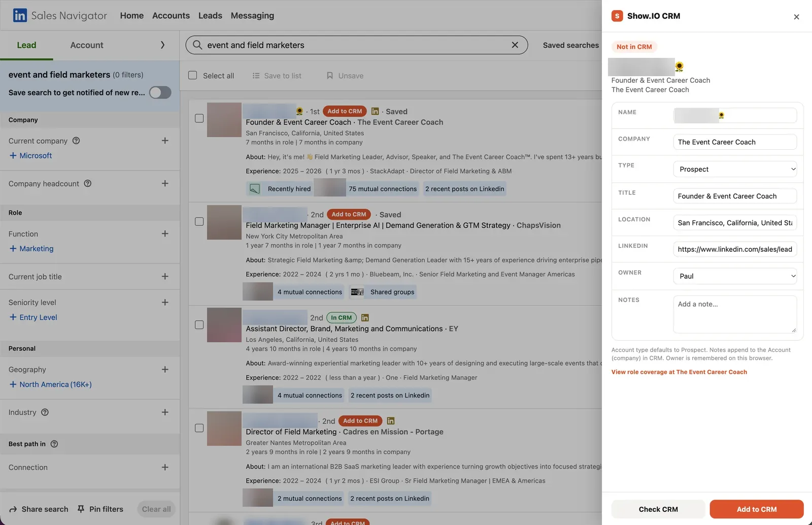
Task: Add Current job title filter plus
Action: (165, 276)
